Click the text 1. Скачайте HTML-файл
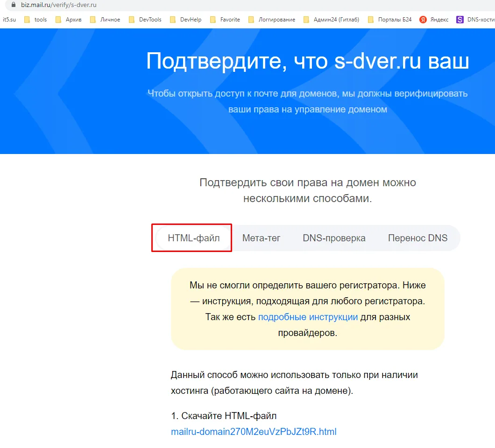Image resolution: width=495 pixels, height=448 pixels. tap(224, 416)
